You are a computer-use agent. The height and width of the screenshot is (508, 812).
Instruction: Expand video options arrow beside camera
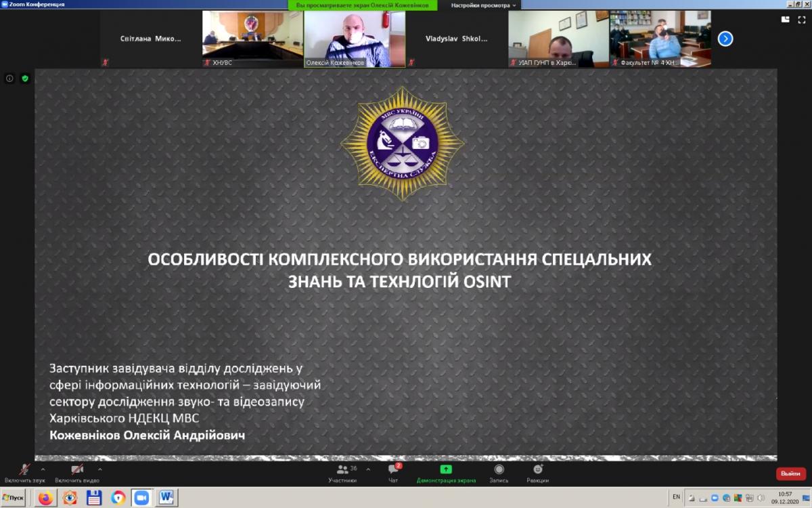(99, 469)
